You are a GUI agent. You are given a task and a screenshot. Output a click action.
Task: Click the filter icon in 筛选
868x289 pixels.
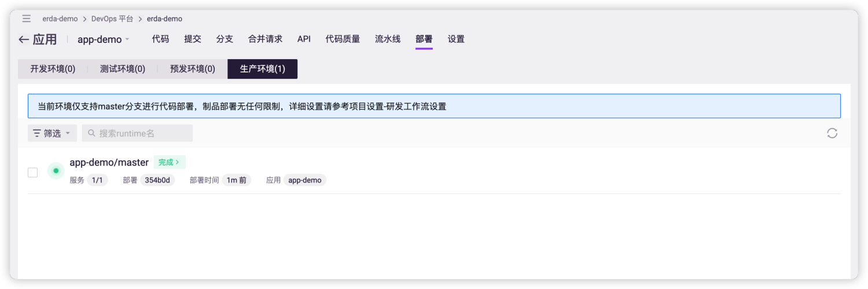click(x=37, y=133)
